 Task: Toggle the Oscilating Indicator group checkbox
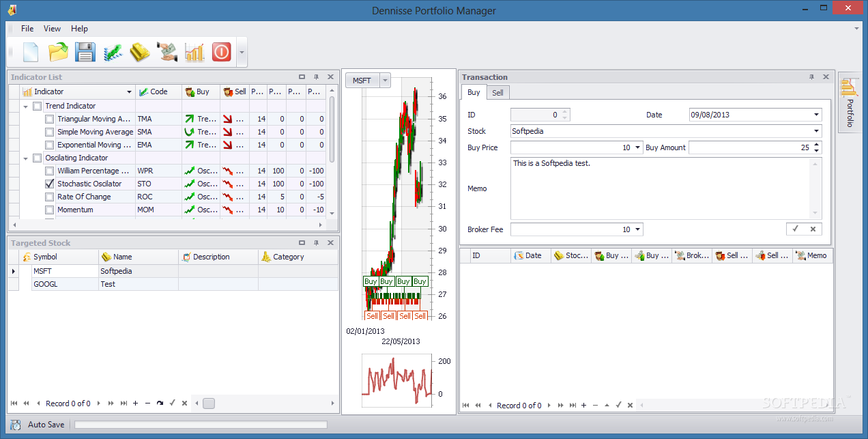(x=38, y=158)
